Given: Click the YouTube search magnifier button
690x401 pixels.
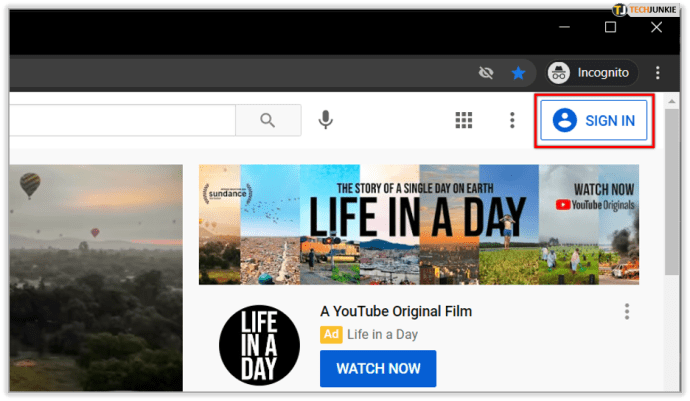Looking at the screenshot, I should [268, 120].
